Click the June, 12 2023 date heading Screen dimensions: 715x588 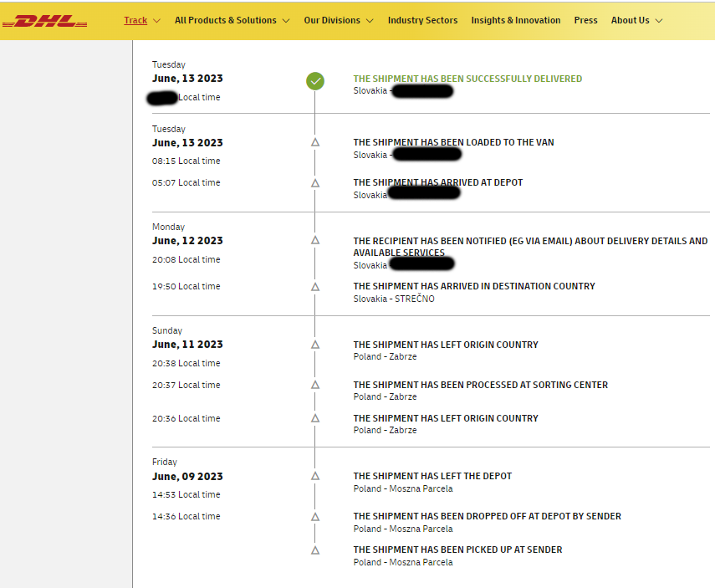coord(187,241)
